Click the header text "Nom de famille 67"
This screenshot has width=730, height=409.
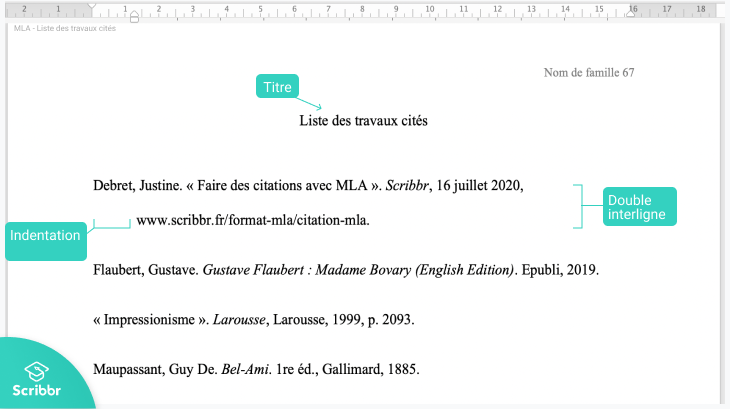tap(589, 73)
